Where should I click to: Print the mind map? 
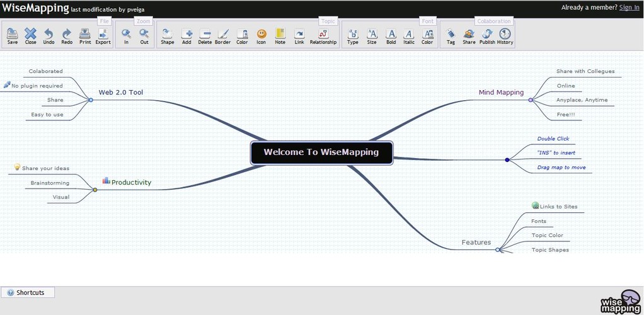click(85, 36)
